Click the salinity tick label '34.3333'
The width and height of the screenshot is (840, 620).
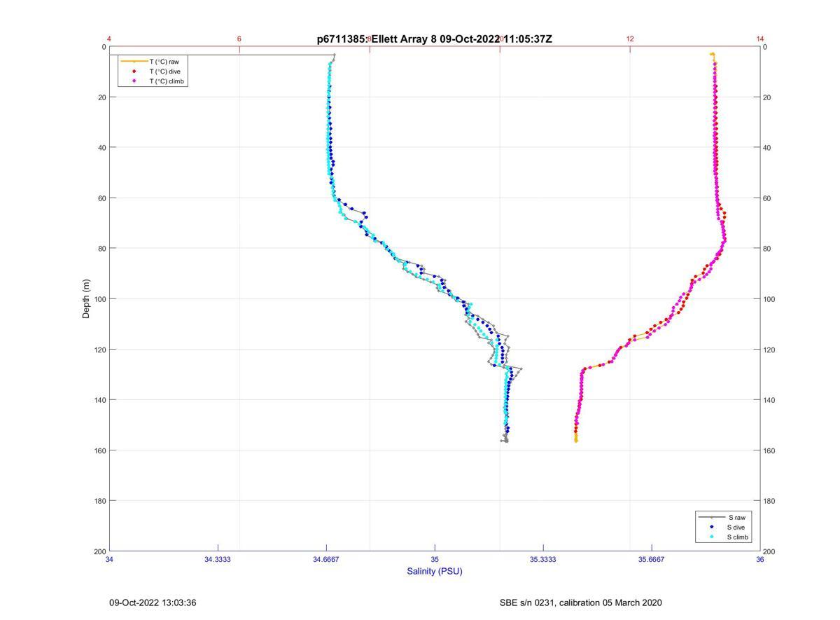[218, 559]
